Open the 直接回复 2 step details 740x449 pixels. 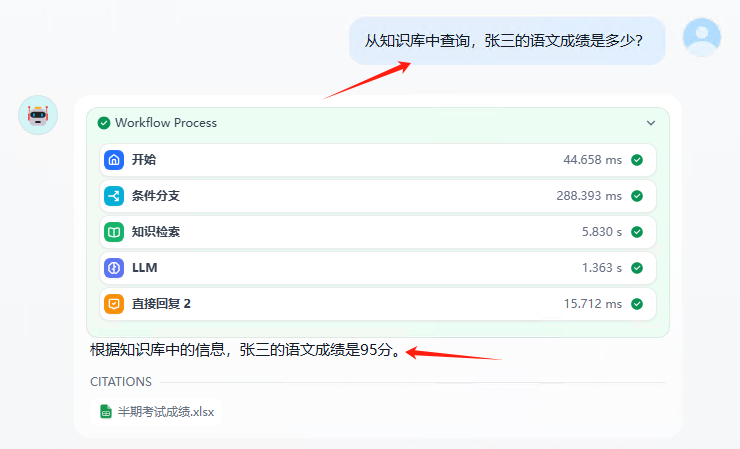[377, 304]
